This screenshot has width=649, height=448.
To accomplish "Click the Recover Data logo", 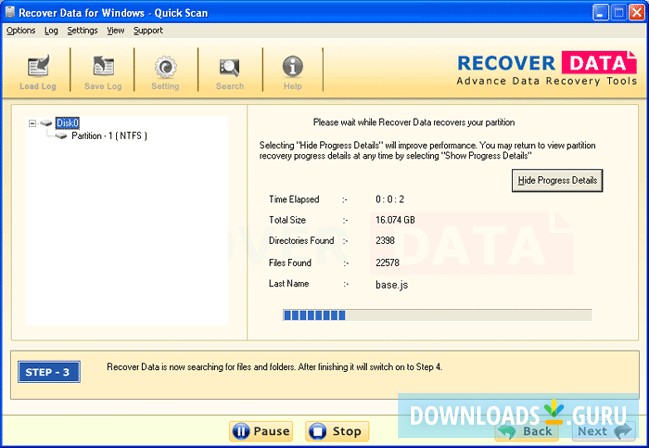I will point(546,68).
